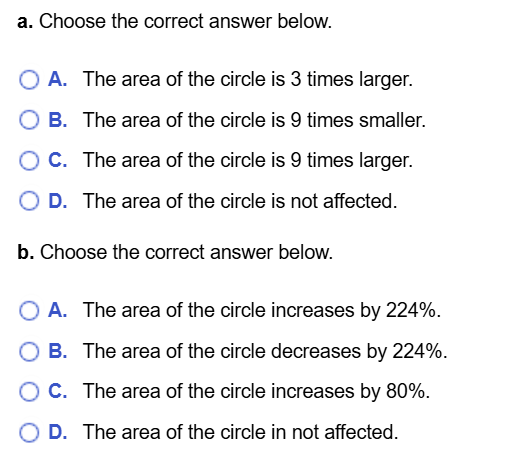Pick part a 'is not affected' radio button
This screenshot has width=513, height=458.
tap(29, 201)
